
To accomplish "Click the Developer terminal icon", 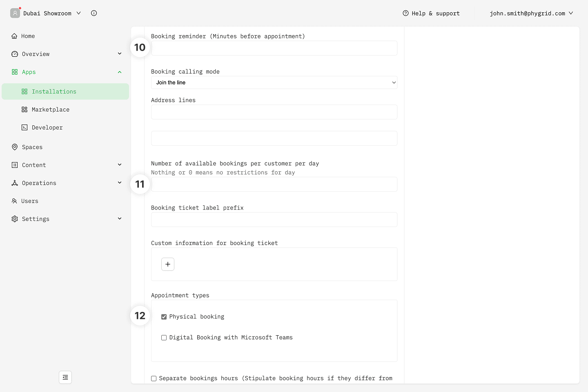I will point(24,127).
